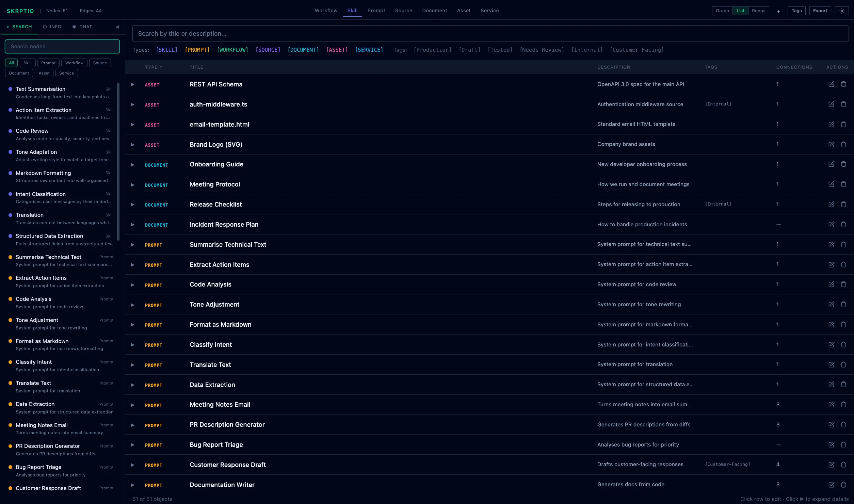854x504 pixels.
Task: Toggle the light/dark theme icon
Action: (x=842, y=11)
